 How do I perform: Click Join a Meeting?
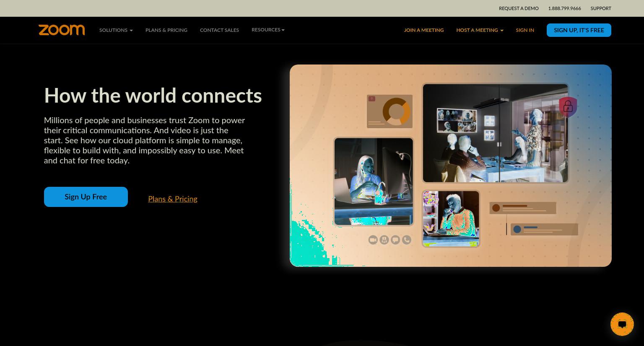coord(424,30)
